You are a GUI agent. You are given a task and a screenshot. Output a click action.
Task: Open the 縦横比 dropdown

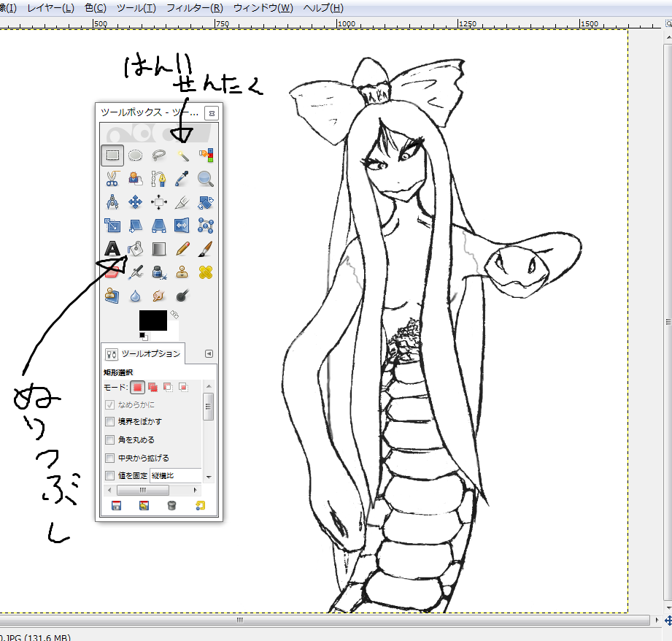(176, 475)
